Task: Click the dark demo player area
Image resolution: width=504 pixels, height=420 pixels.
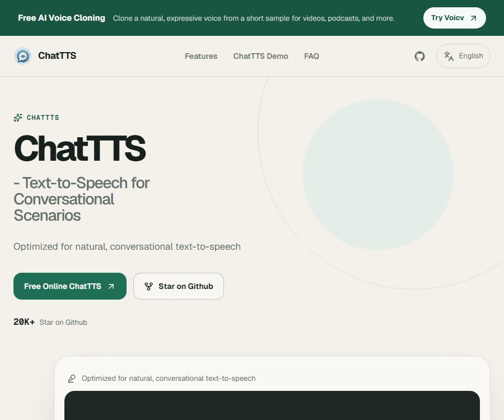Action: tap(272, 405)
